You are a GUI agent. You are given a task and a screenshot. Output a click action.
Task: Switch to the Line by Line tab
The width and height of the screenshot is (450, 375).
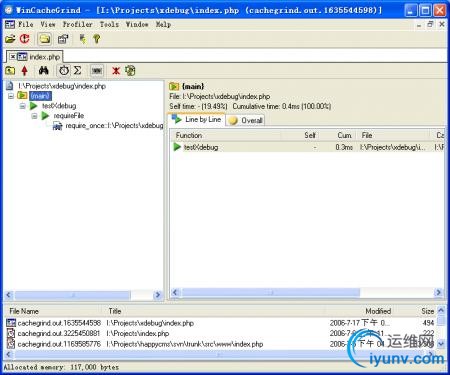click(197, 119)
